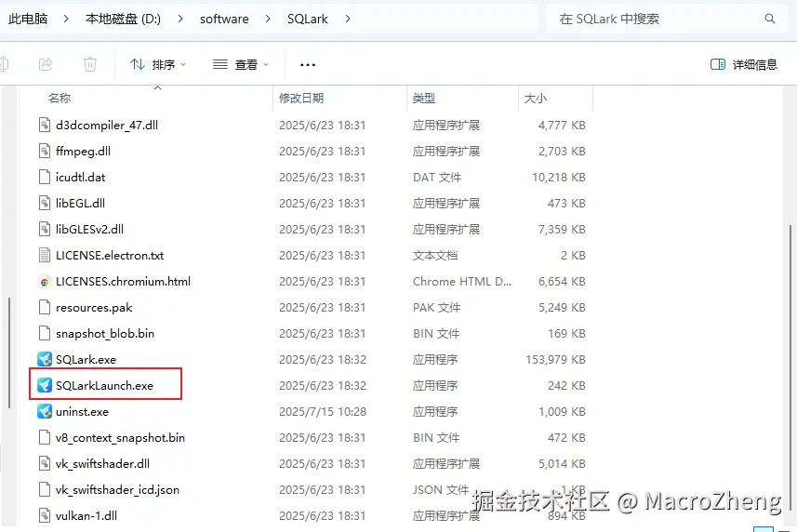Sort by the 名称 column header

(x=60, y=98)
